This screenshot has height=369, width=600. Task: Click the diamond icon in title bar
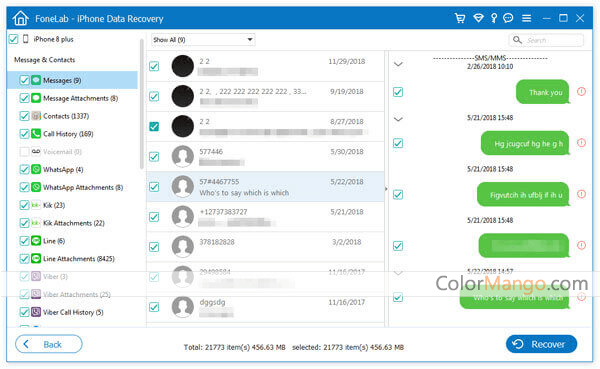[x=478, y=18]
